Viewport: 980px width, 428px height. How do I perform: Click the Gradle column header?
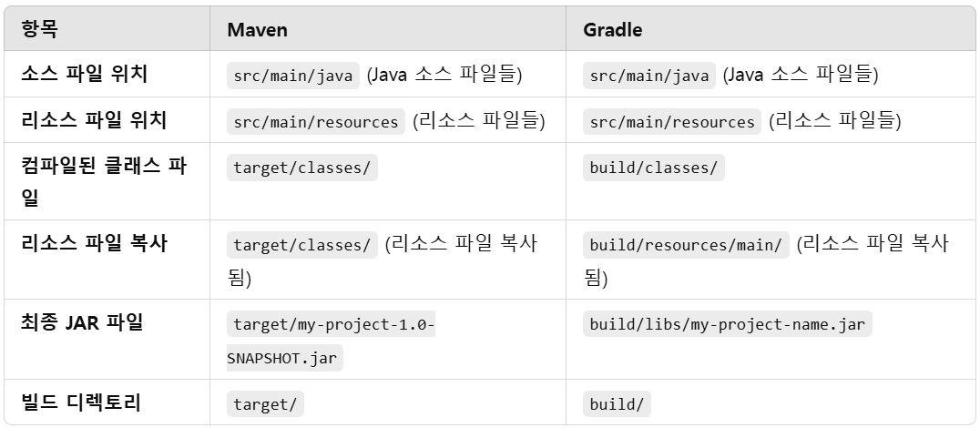click(612, 30)
